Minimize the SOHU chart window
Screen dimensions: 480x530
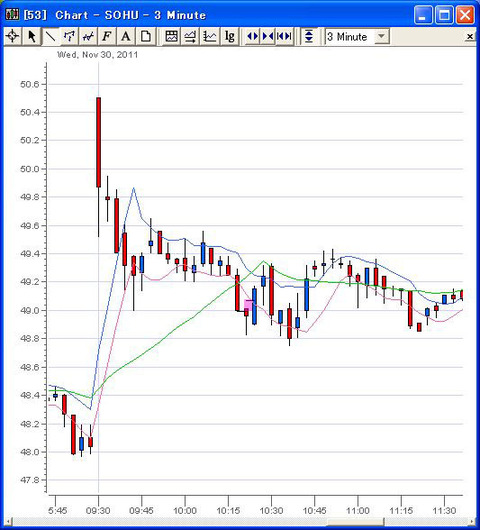click(423, 15)
